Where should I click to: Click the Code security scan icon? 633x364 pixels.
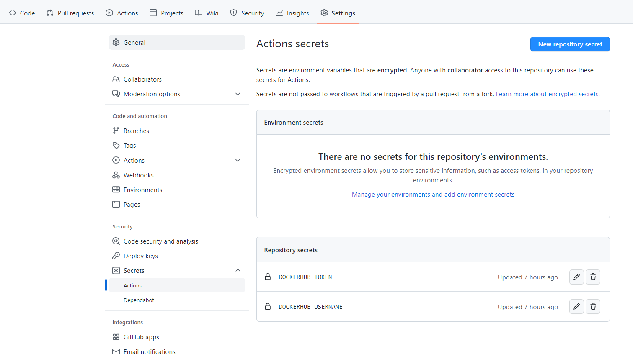(116, 241)
